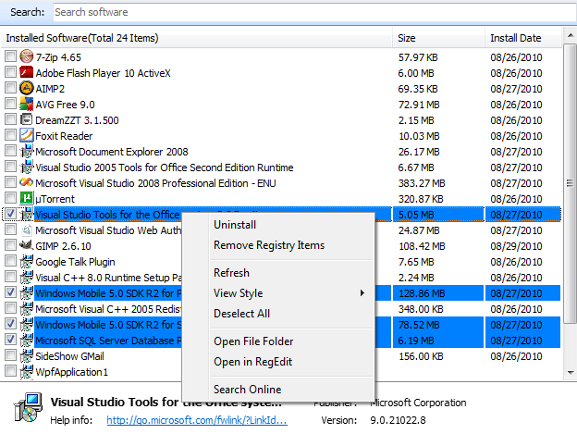Click the AVG Free 9.0 icon
The width and height of the screenshot is (577, 434).
pos(26,104)
